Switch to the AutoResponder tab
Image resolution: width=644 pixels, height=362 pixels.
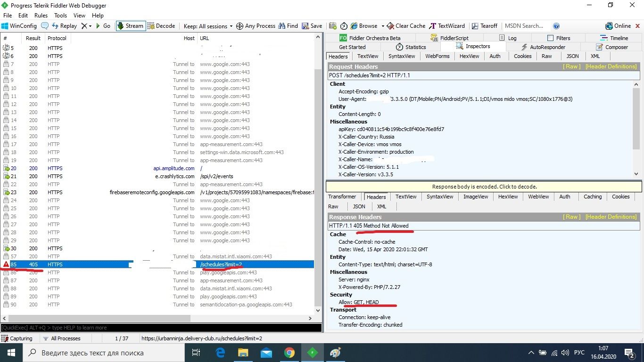(x=544, y=47)
